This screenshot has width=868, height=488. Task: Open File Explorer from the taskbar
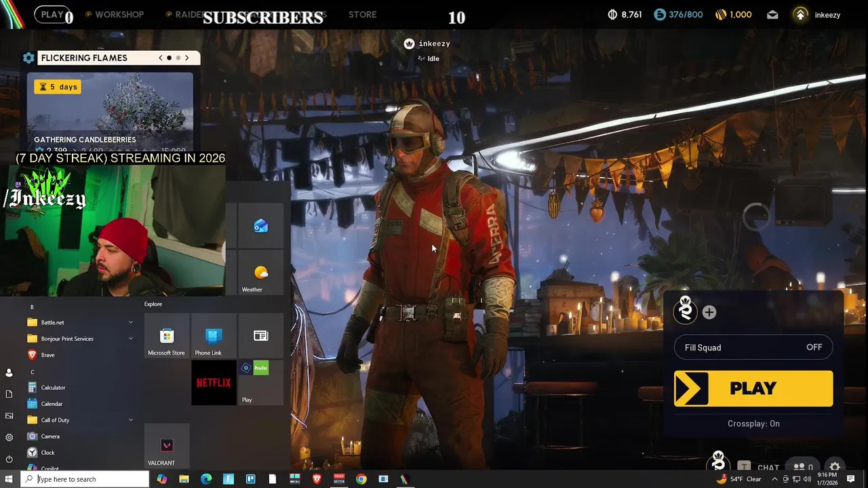click(184, 479)
